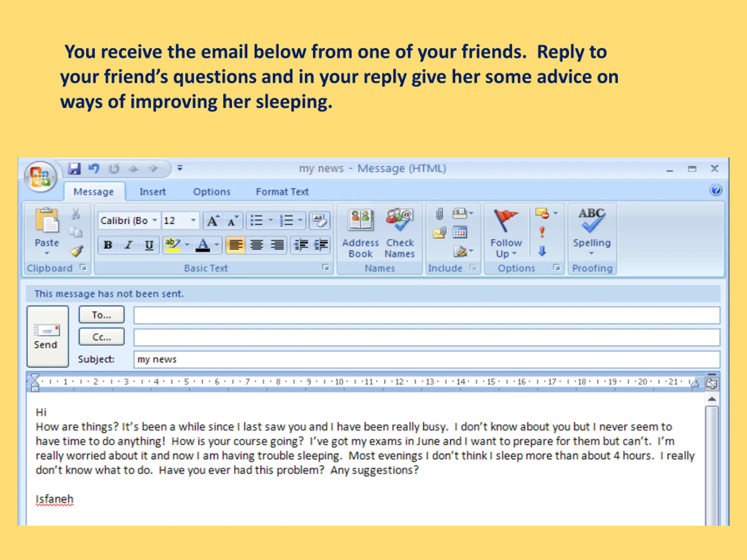Open Outlook help with the question mark icon
Screen dimensions: 747x560
pos(715,190)
